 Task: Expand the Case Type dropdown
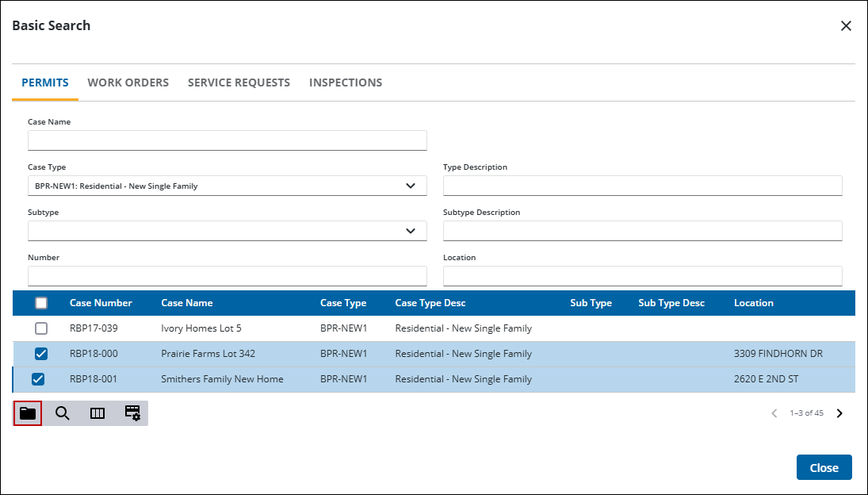[410, 186]
